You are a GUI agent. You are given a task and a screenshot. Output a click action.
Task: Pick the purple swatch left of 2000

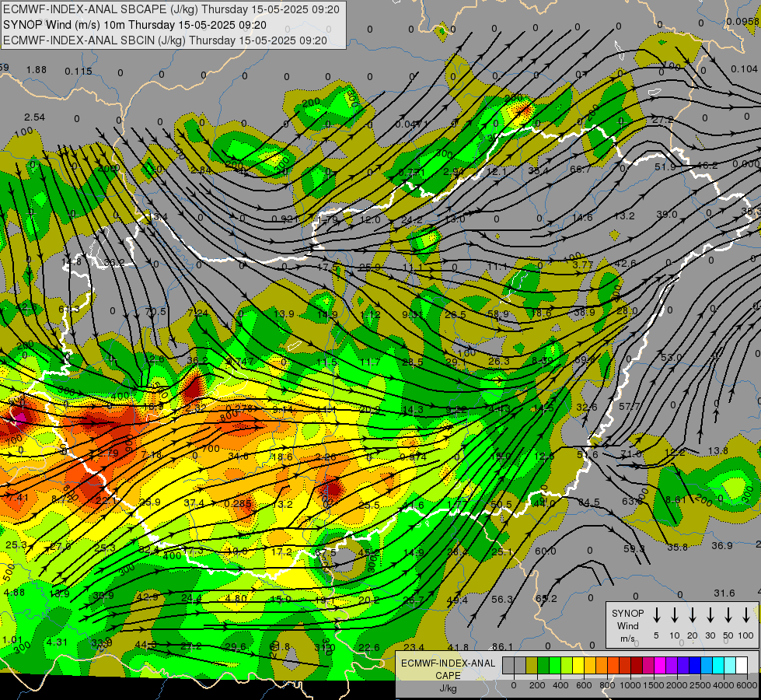pyautogui.click(x=671, y=665)
